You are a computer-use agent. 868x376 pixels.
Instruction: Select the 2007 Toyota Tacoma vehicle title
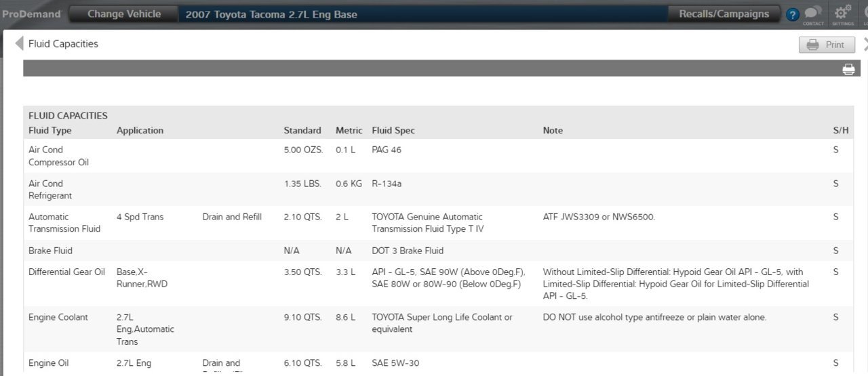[x=271, y=14]
